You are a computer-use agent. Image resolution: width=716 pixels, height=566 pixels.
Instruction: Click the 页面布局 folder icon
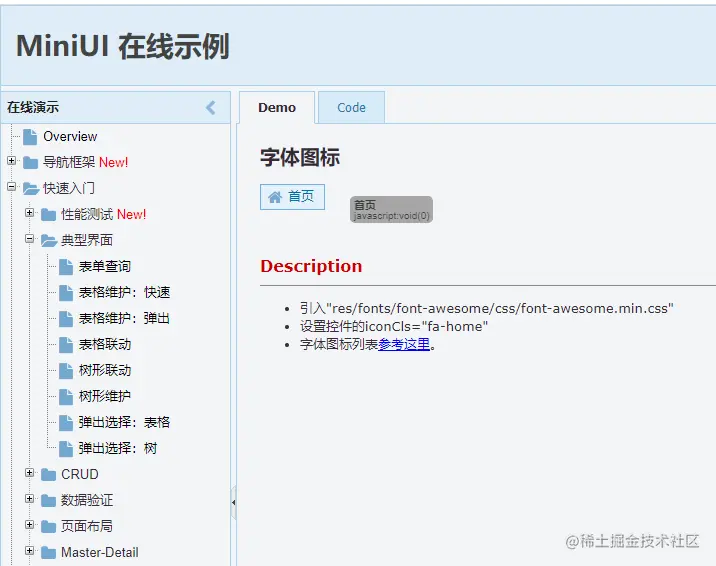(48, 527)
